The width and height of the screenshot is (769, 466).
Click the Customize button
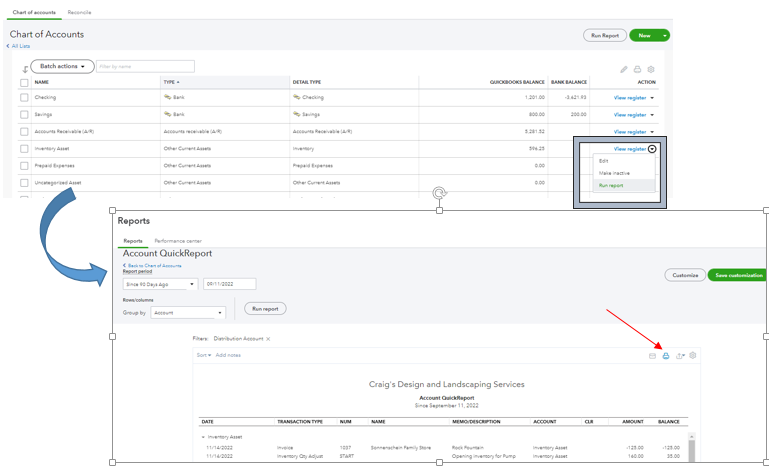(685, 275)
